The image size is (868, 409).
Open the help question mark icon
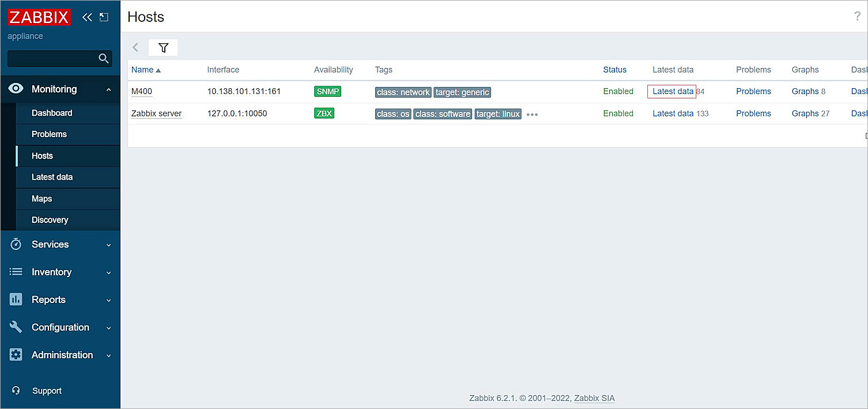coord(857,16)
